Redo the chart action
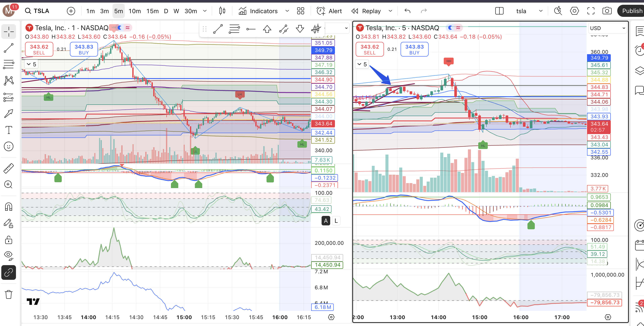Image resolution: width=644 pixels, height=326 pixels. tap(424, 11)
